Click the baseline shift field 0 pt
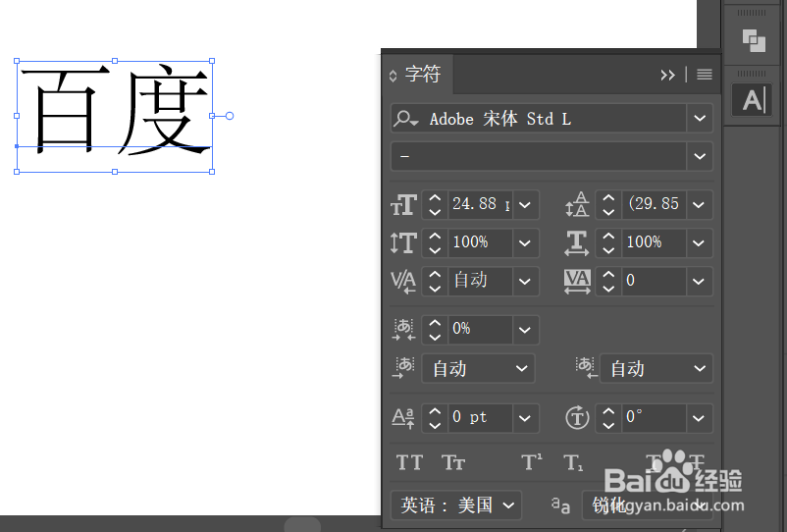The height and width of the screenshot is (532, 787). tap(480, 418)
